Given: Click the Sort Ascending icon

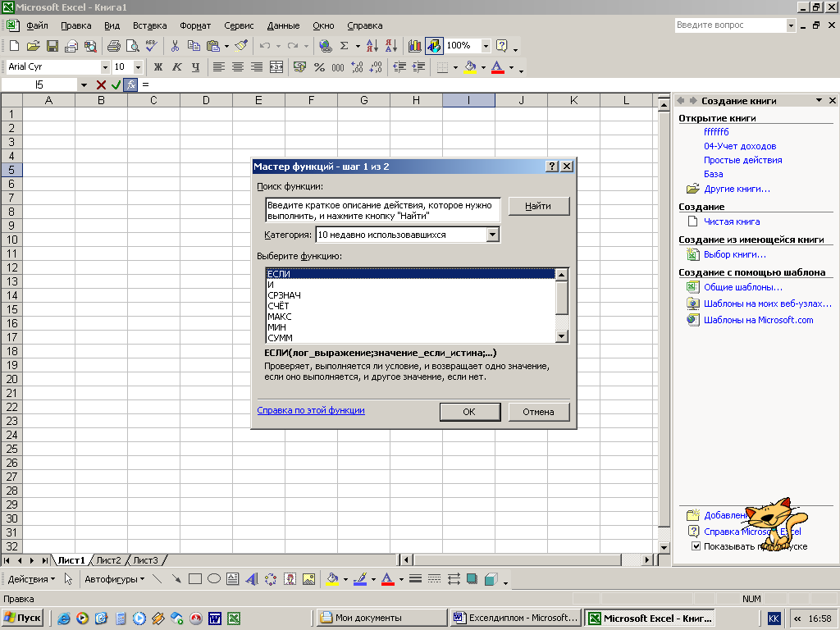Looking at the screenshot, I should [372, 46].
